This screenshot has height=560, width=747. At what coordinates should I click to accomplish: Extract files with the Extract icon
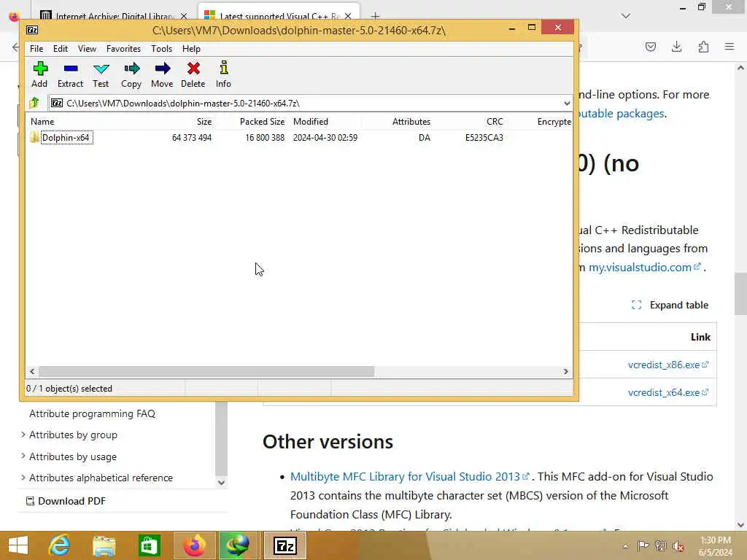(71, 74)
